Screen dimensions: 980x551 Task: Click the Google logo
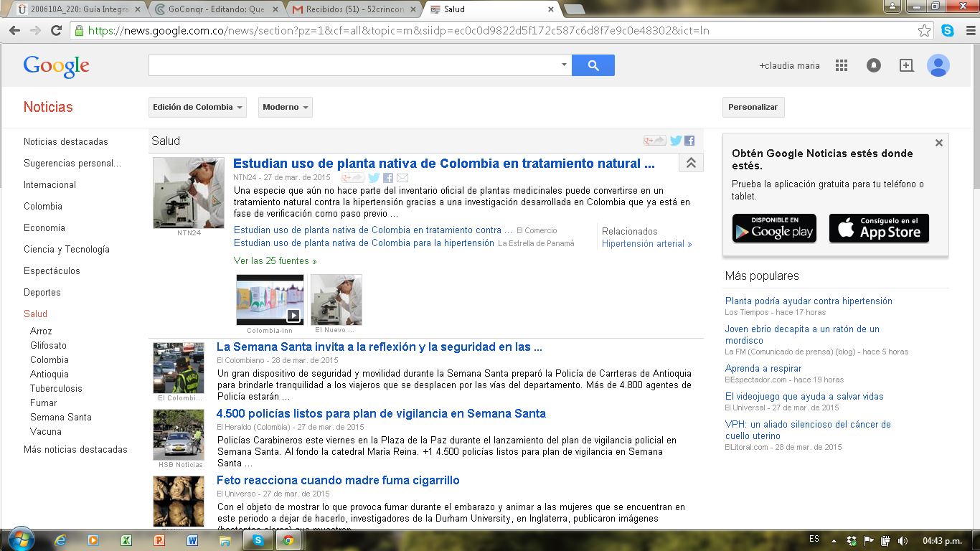(x=57, y=66)
